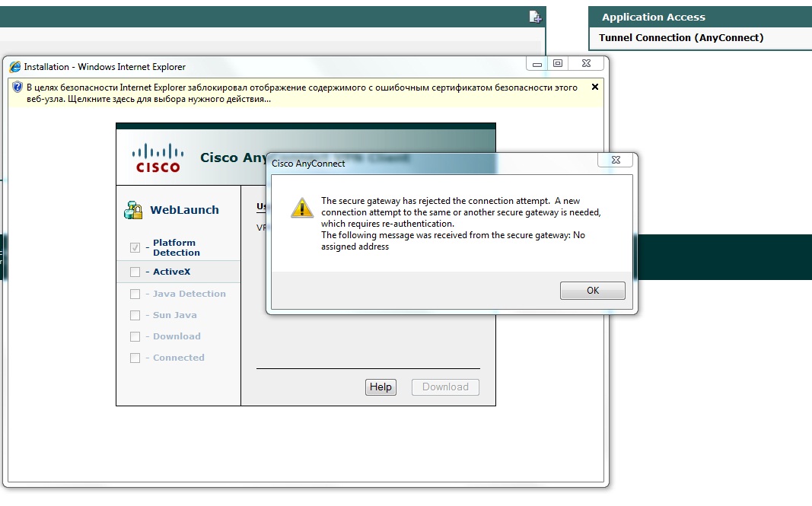Close the Cisco AnyConnect error dialog
The height and width of the screenshot is (506, 812).
click(616, 160)
